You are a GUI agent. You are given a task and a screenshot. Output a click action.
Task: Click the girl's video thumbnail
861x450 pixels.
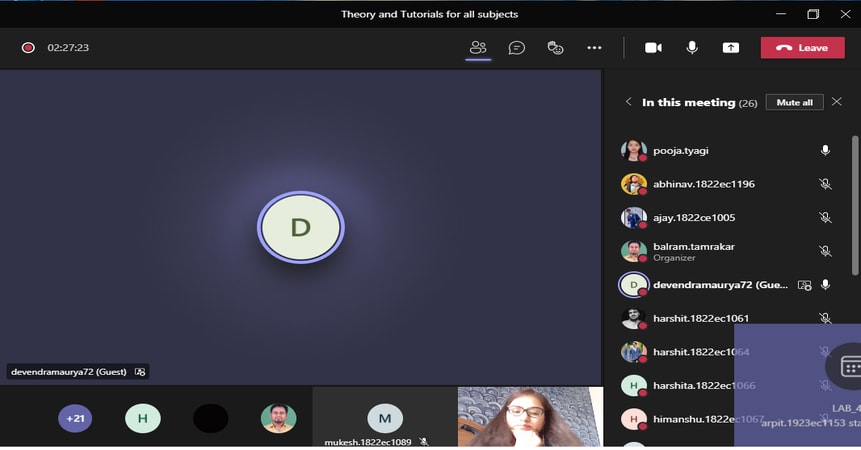coord(529,416)
